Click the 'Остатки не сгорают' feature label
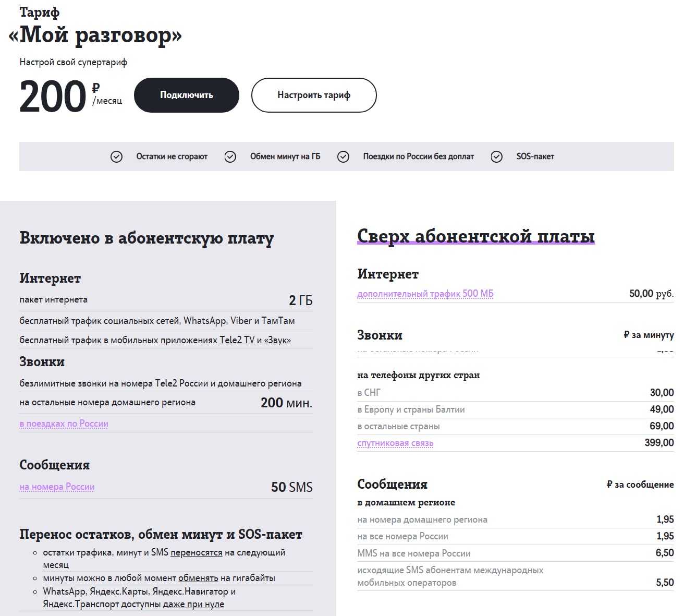696x616 pixels. (172, 156)
